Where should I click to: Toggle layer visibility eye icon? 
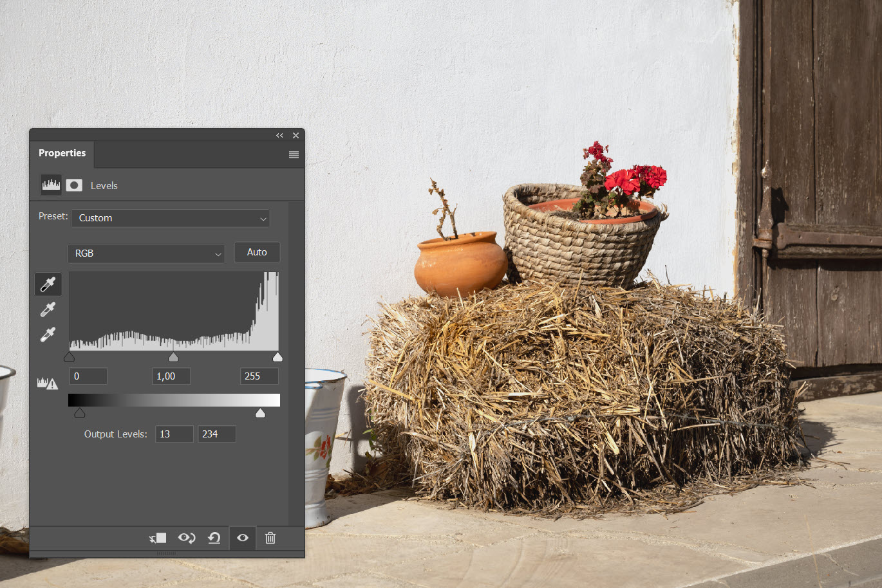pos(243,538)
